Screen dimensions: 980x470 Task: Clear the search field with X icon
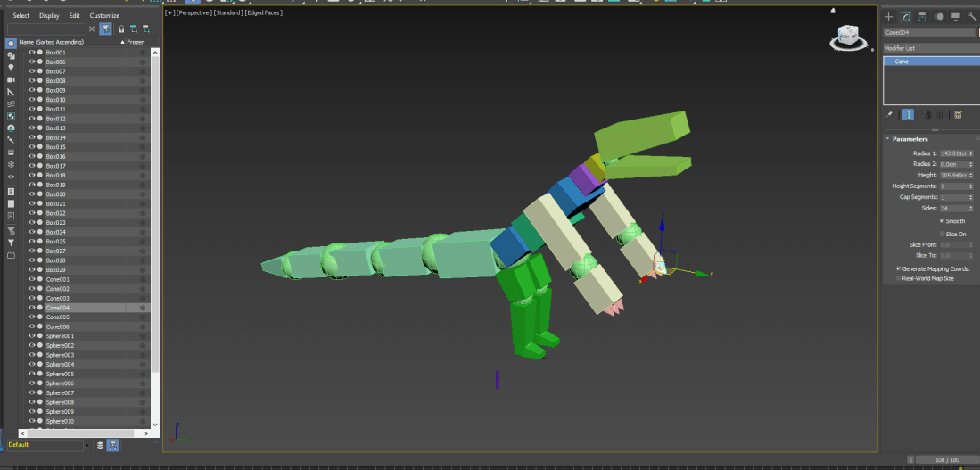(x=92, y=29)
